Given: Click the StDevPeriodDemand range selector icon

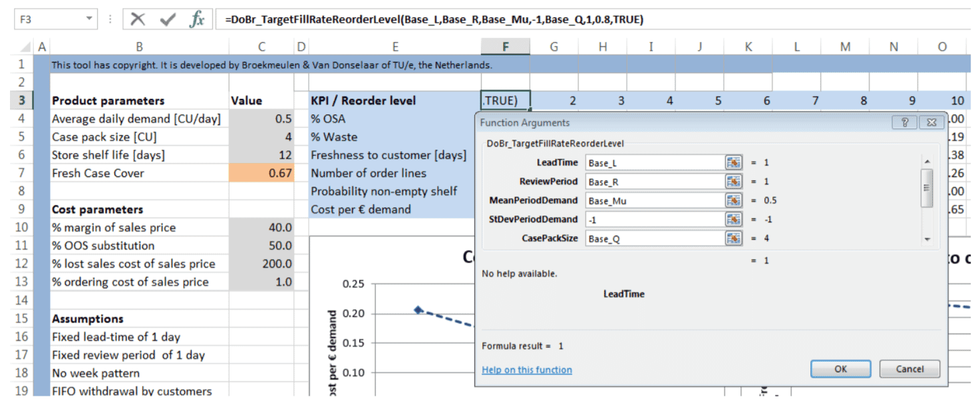Looking at the screenshot, I should (734, 219).
